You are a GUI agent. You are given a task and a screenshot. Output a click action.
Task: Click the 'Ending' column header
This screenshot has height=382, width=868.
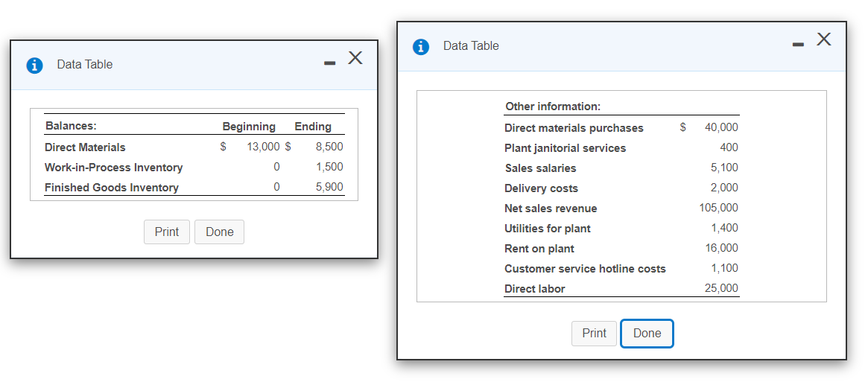coord(314,127)
